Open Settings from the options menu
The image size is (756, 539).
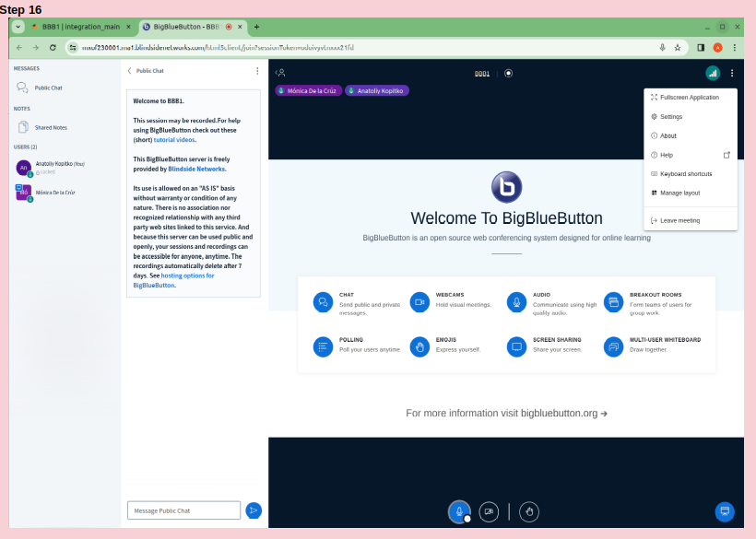click(691, 117)
